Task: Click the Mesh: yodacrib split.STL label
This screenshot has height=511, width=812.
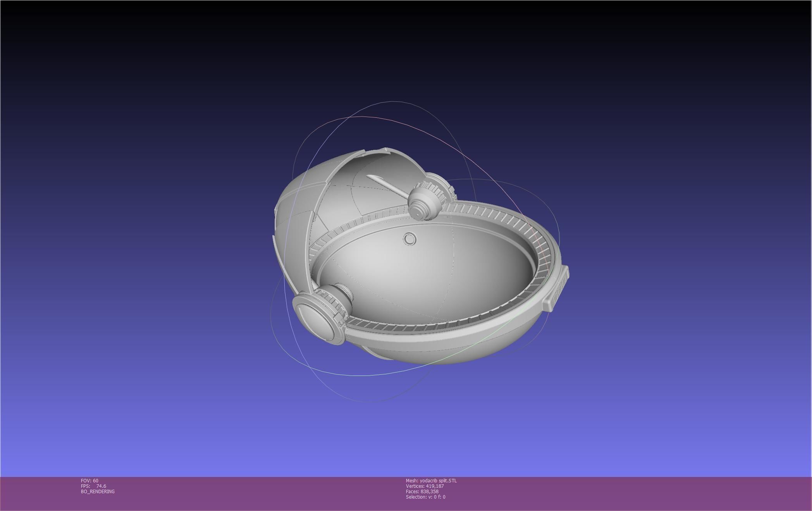Action: (x=431, y=480)
